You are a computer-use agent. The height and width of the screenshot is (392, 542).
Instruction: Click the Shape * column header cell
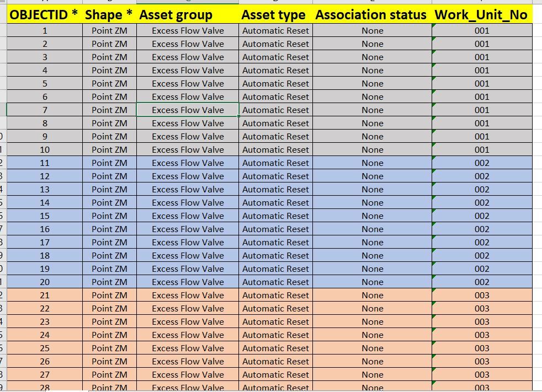point(109,15)
